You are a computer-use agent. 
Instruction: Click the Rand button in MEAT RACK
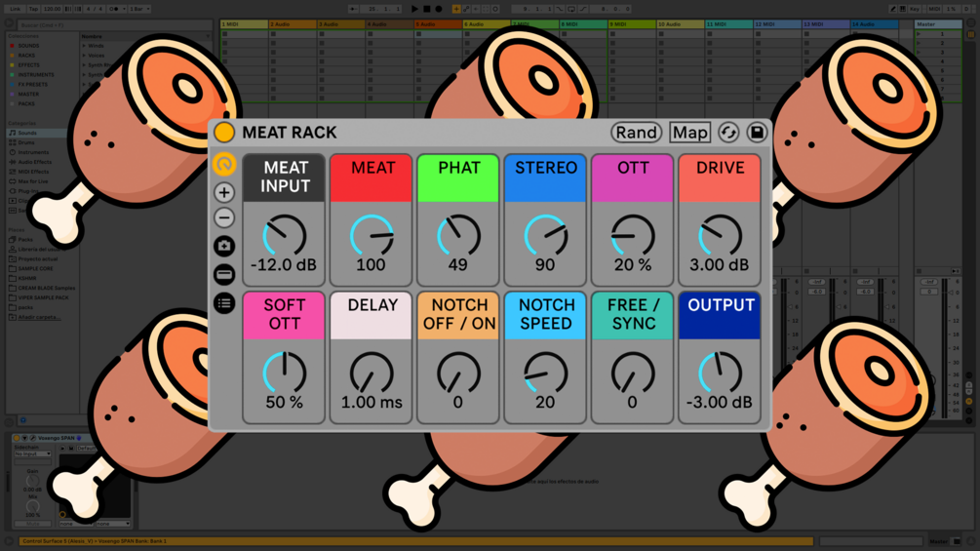[636, 133]
